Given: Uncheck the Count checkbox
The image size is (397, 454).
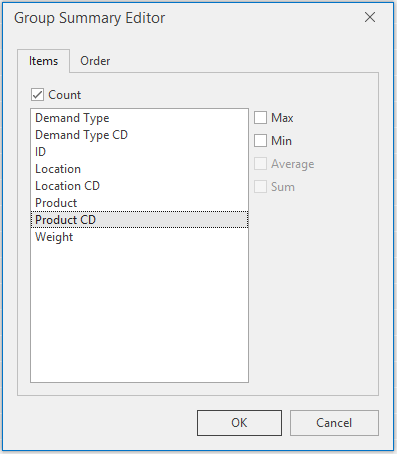Looking at the screenshot, I should point(37,95).
